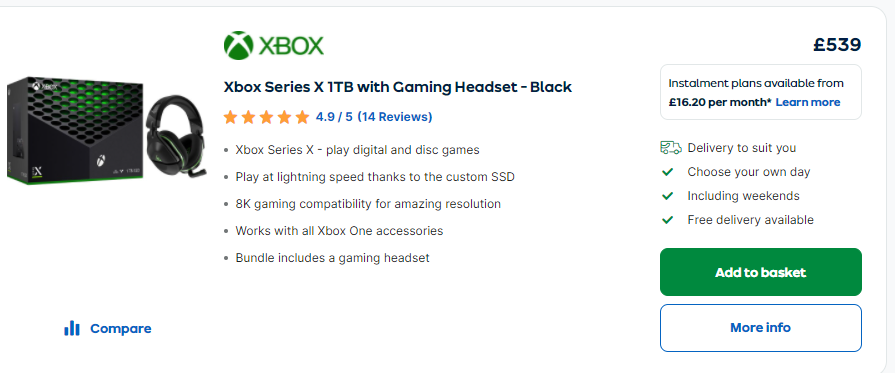This screenshot has height=373, width=895.
Task: Click the checkmark beside Including weekends
Action: (x=667, y=196)
